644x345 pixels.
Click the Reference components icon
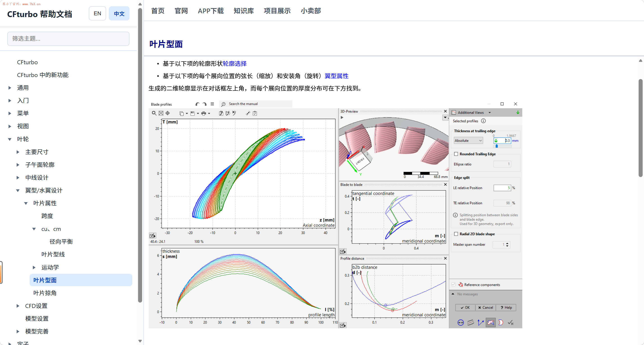tap(461, 284)
